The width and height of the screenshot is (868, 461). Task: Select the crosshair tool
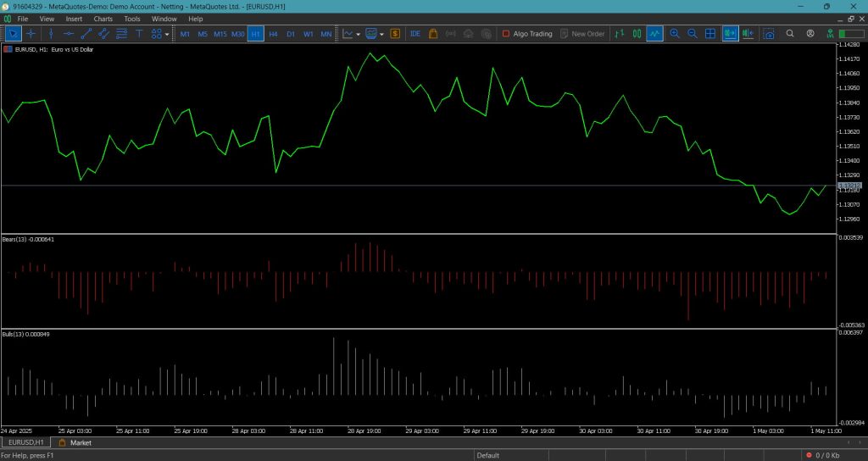tap(31, 34)
